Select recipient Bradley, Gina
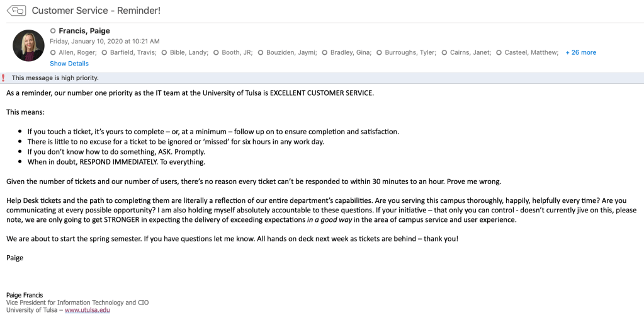The width and height of the screenshot is (644, 317). coord(351,52)
